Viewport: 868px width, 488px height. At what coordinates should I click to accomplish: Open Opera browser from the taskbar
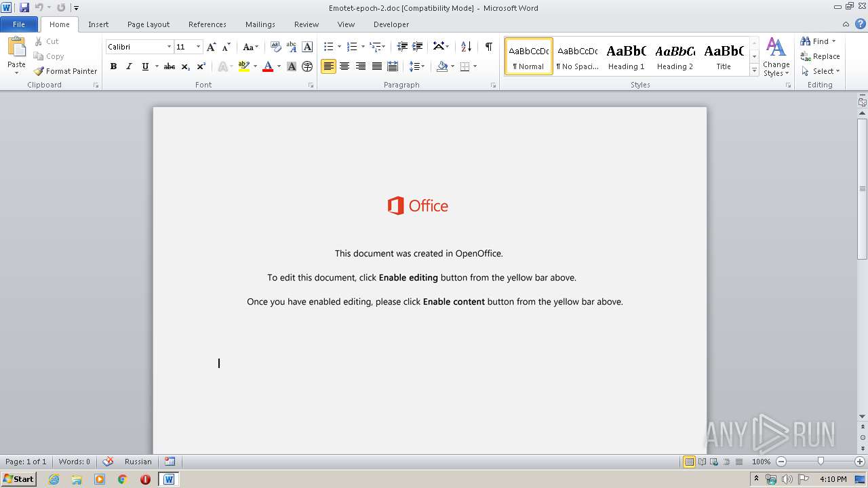[x=145, y=479]
